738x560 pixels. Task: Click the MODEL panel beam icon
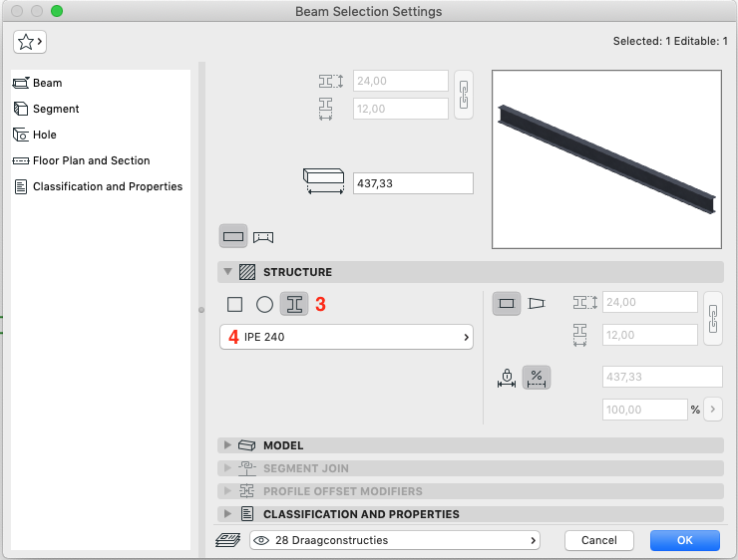pyautogui.click(x=246, y=444)
